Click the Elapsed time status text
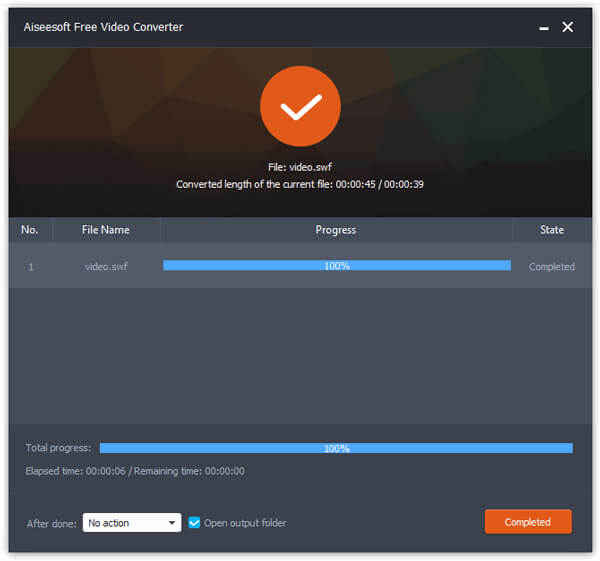Screen dimensions: 600x561 click(x=135, y=471)
